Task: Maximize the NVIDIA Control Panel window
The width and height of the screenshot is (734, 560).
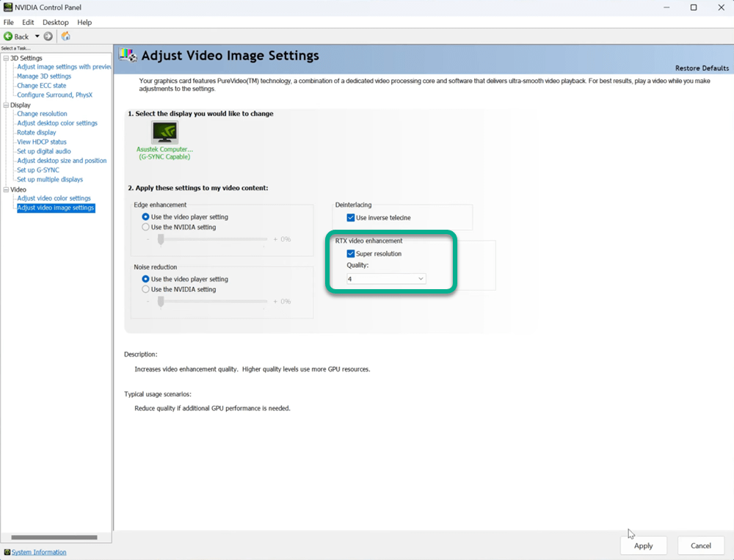Action: (694, 7)
